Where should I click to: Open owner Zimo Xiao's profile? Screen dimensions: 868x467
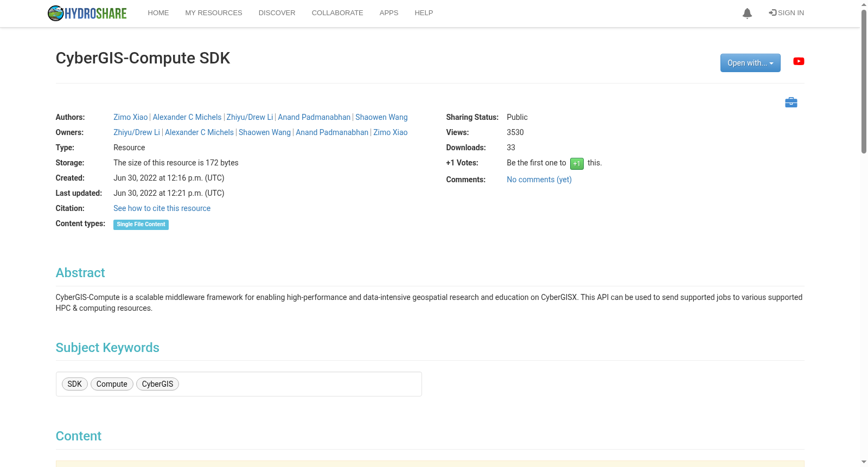click(391, 132)
